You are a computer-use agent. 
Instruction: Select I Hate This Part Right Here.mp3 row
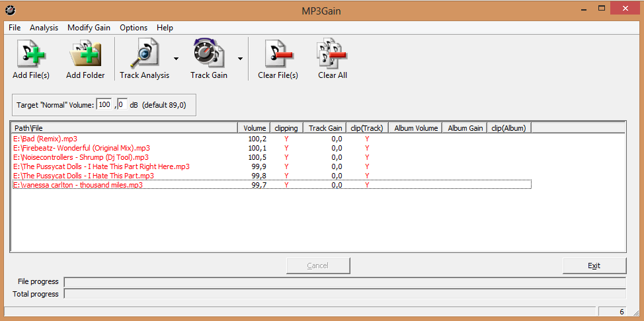[x=272, y=166]
